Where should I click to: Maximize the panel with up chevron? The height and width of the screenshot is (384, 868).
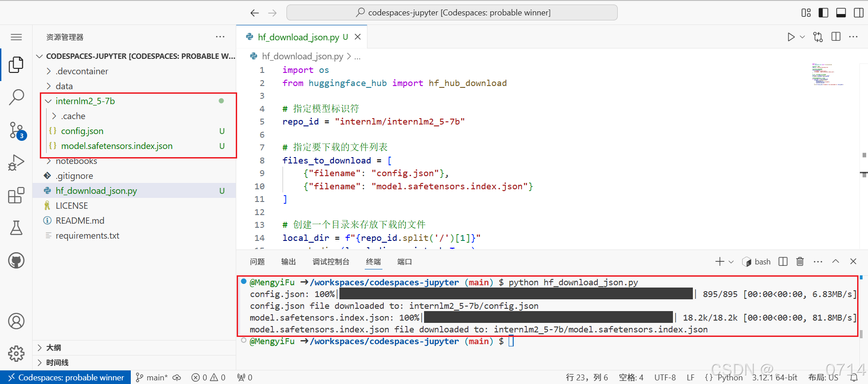[x=835, y=262]
